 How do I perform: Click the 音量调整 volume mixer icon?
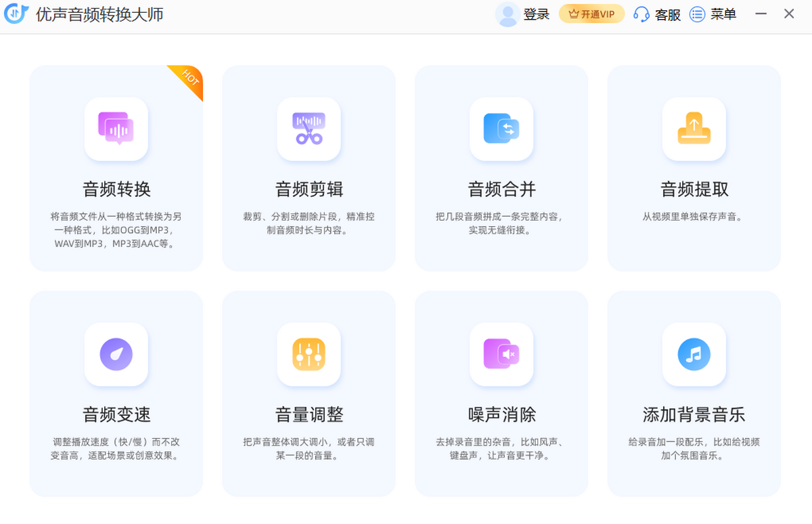[309, 355]
